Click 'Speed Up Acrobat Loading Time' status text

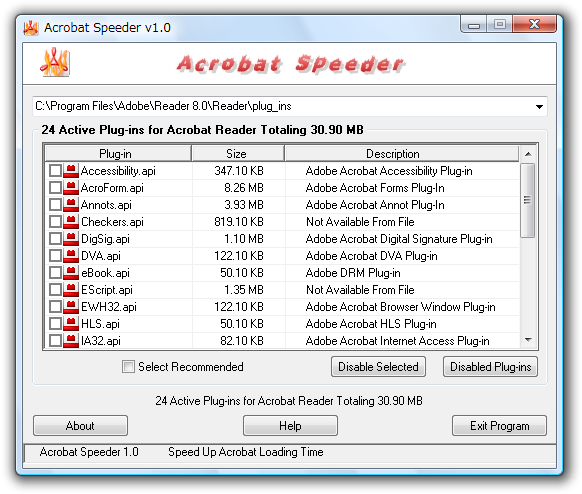pyautogui.click(x=246, y=452)
